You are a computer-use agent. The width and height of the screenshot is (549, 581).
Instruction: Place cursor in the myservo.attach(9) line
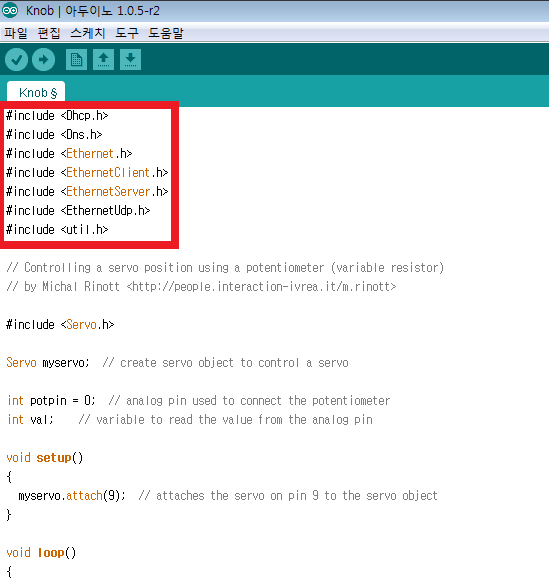point(72,496)
